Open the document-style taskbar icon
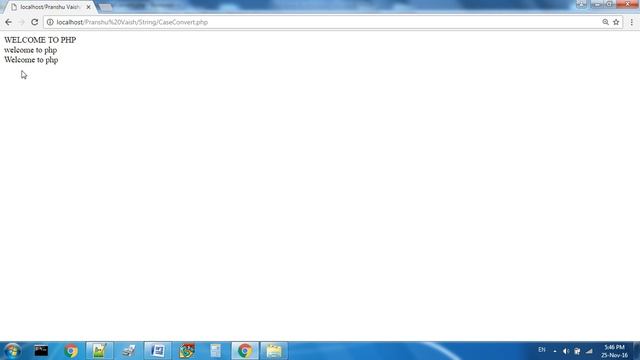This screenshot has height=360, width=640. (216, 351)
